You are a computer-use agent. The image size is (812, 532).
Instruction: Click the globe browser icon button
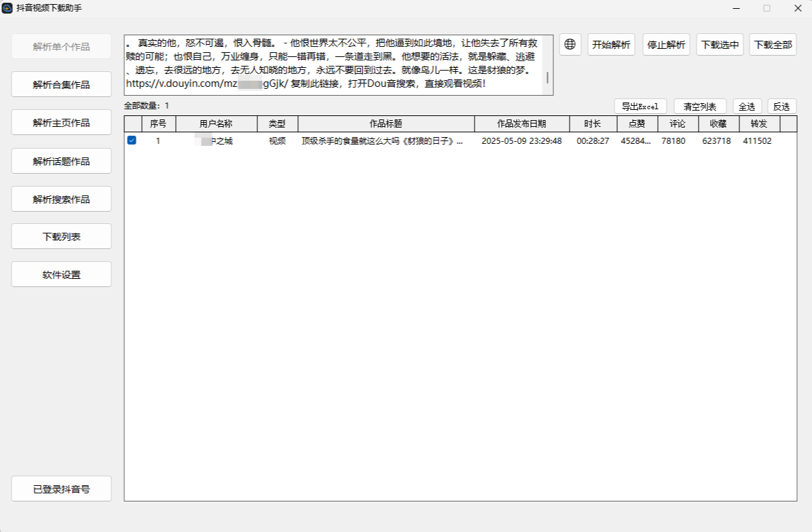(570, 45)
